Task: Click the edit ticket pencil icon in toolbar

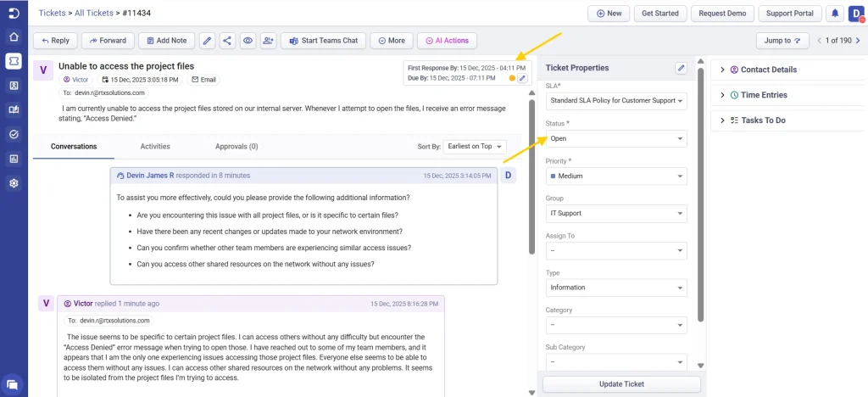Action: click(207, 41)
